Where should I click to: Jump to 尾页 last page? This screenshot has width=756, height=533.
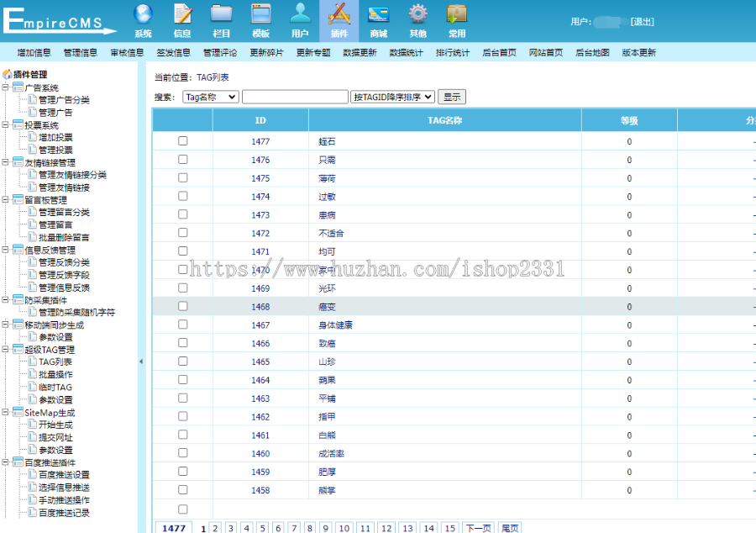tap(510, 528)
